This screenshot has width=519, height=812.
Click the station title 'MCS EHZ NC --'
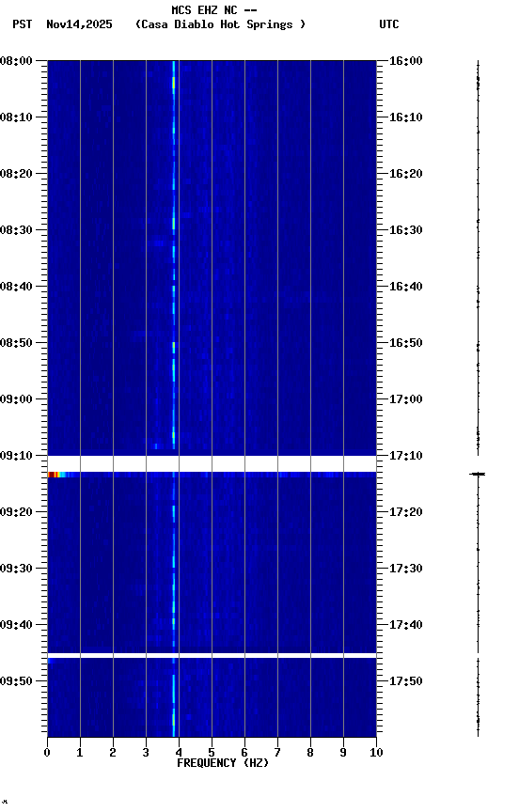click(214, 10)
